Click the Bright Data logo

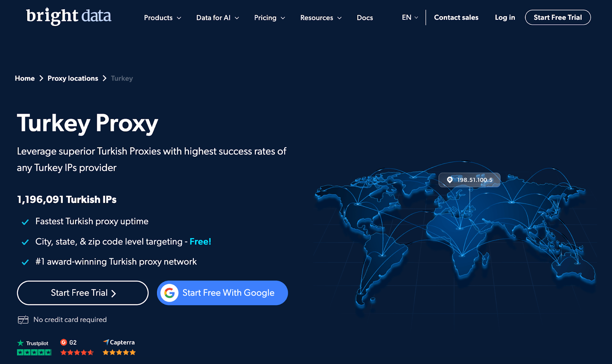(68, 16)
